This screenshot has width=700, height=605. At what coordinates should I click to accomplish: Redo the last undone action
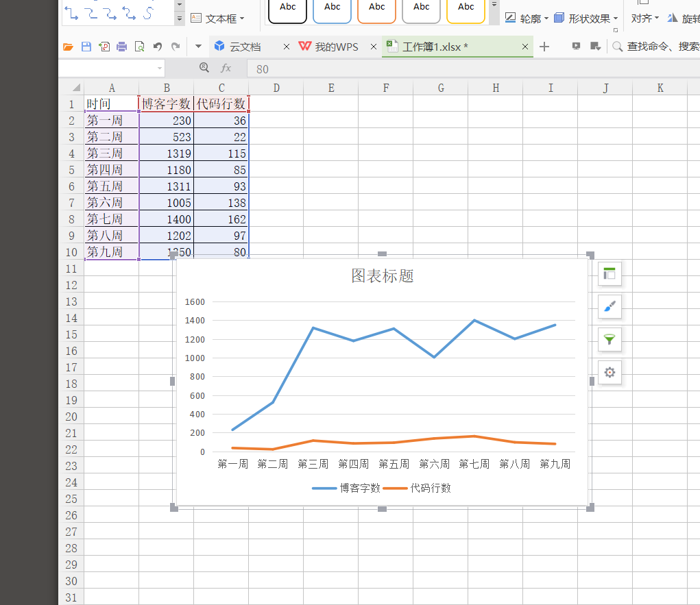(x=176, y=47)
